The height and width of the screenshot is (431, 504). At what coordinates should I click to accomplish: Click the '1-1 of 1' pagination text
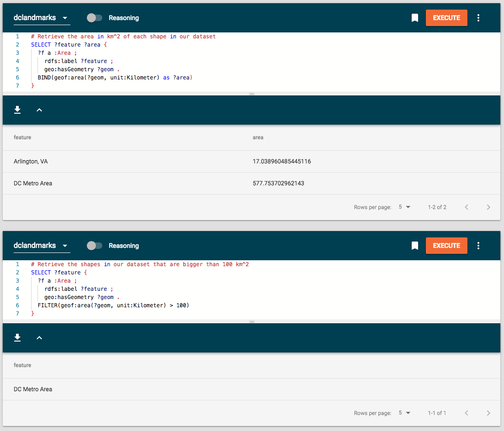tap(437, 413)
